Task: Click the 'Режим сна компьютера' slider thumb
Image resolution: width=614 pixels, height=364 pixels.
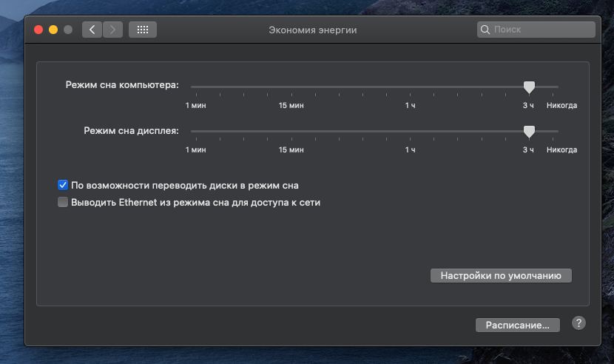Action: coord(529,87)
